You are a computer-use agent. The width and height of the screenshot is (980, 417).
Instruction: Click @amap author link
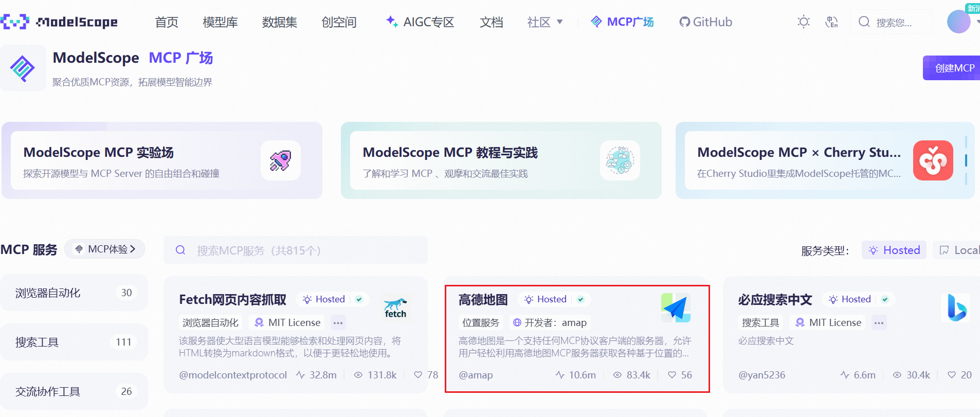pyautogui.click(x=476, y=375)
